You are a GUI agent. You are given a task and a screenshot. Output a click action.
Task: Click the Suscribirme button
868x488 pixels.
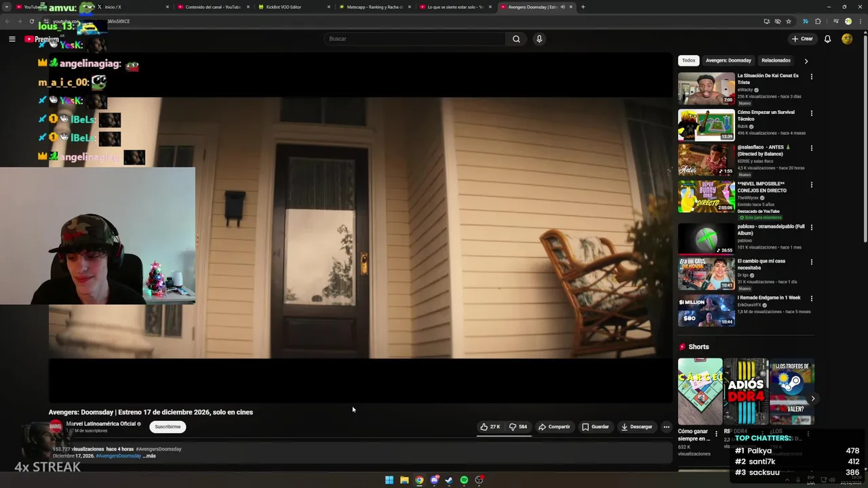click(x=167, y=427)
